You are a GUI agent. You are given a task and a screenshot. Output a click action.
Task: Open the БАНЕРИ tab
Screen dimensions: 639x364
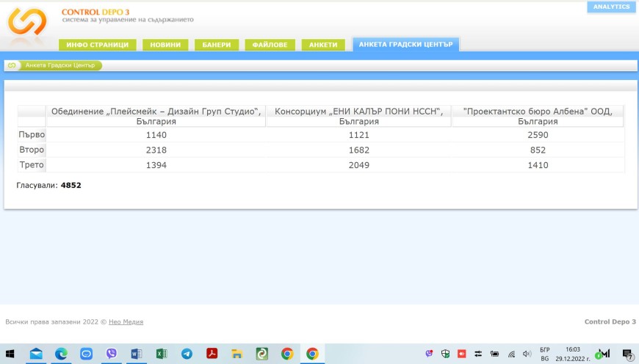pyautogui.click(x=217, y=45)
